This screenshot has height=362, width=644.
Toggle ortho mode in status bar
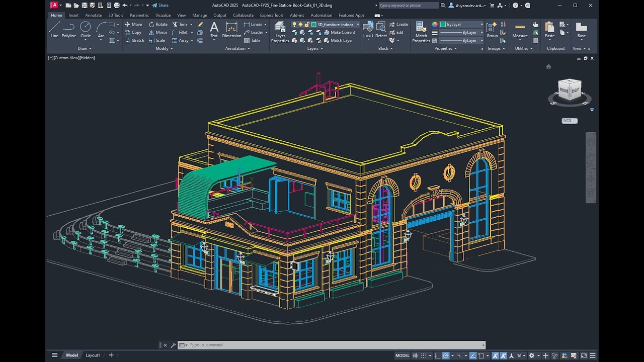(x=437, y=355)
